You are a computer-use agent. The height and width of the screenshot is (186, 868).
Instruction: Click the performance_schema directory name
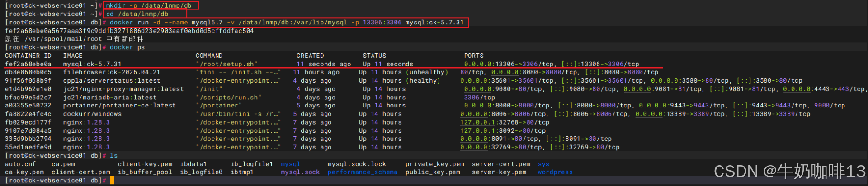pyautogui.click(x=363, y=172)
